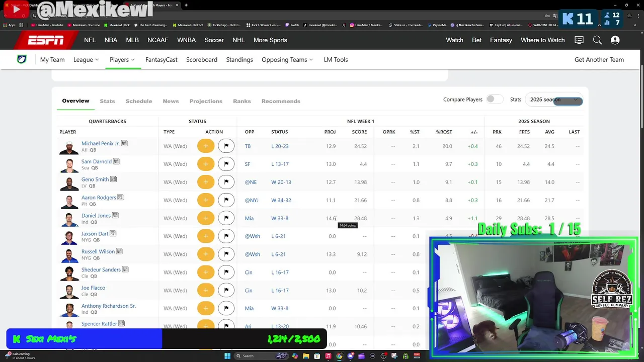Add Aaron Rodgers with plus button
Screen dimensions: 644x362
pos(206,200)
